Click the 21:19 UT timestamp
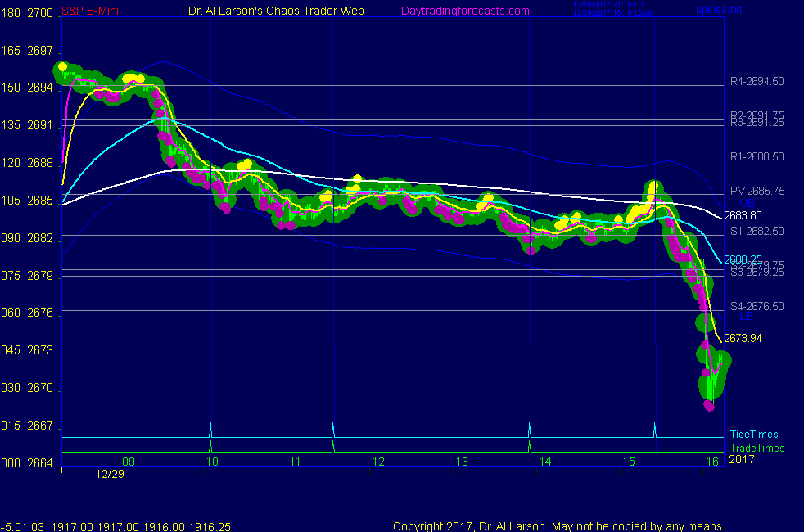 point(608,5)
